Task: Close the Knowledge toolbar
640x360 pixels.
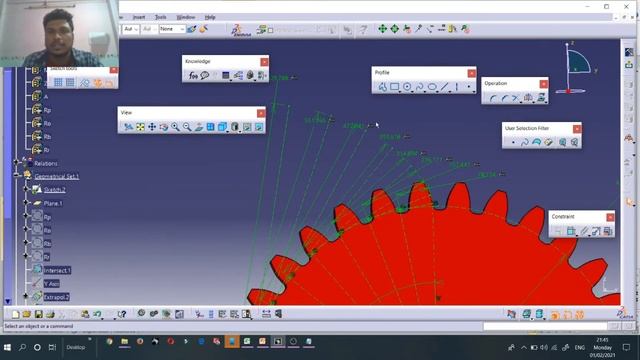Action: [x=264, y=62]
